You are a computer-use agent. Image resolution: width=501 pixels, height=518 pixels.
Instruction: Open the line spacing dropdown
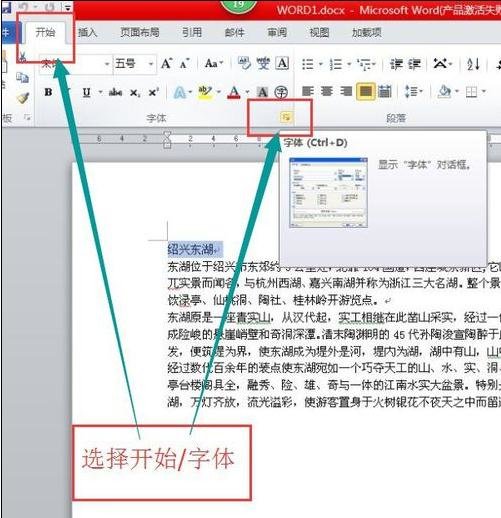pyautogui.click(x=413, y=91)
